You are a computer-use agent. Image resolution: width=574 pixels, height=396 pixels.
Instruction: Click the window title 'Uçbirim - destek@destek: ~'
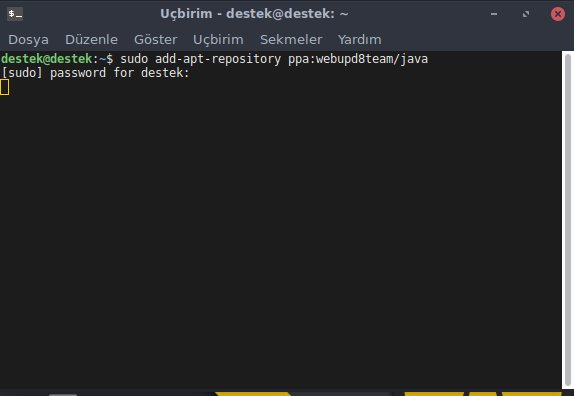coord(254,14)
